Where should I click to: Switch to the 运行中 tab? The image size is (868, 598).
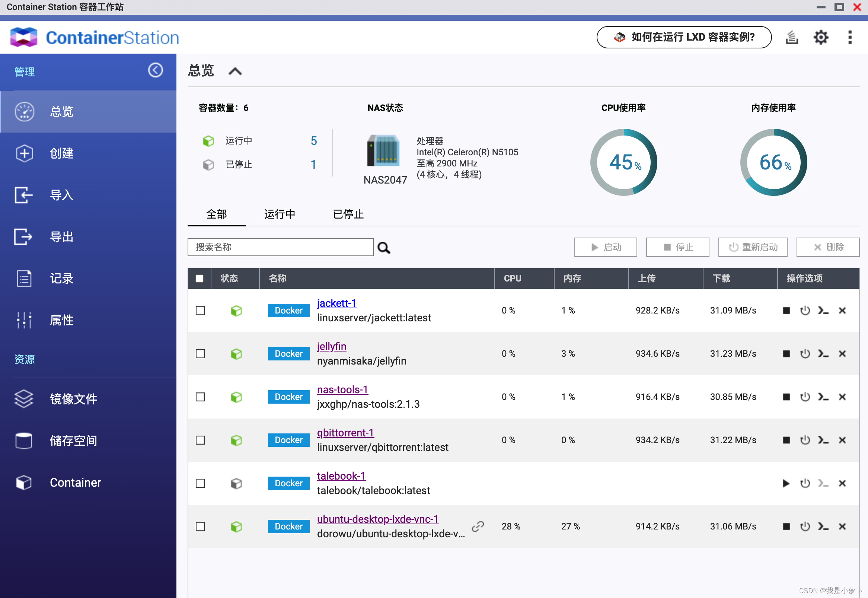tap(280, 214)
